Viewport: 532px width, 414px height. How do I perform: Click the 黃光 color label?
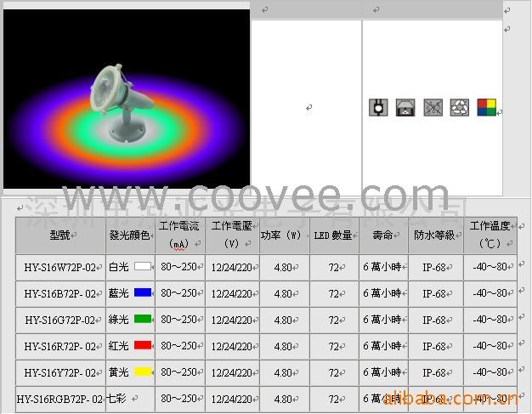point(118,372)
